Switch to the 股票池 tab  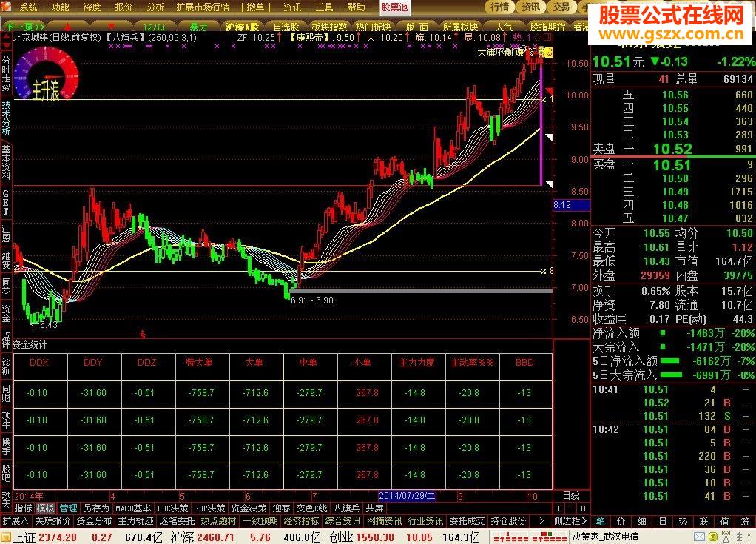tap(394, 7)
